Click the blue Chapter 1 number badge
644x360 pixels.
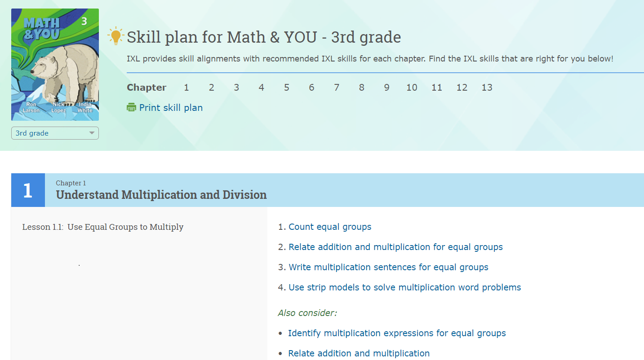coord(28,190)
